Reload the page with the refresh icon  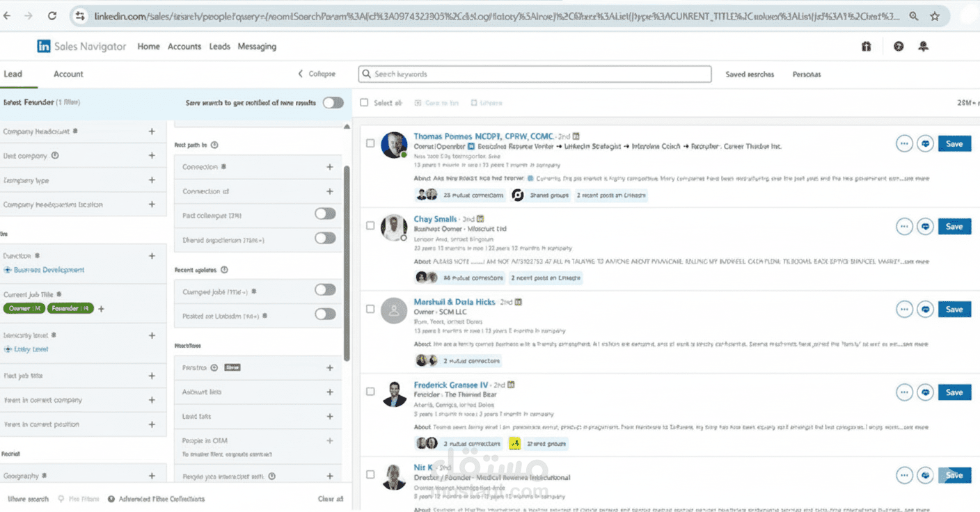[x=52, y=15]
